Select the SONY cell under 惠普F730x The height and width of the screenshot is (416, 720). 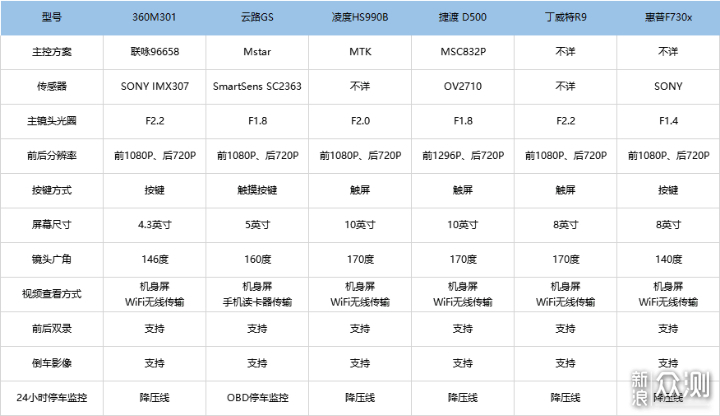point(668,86)
